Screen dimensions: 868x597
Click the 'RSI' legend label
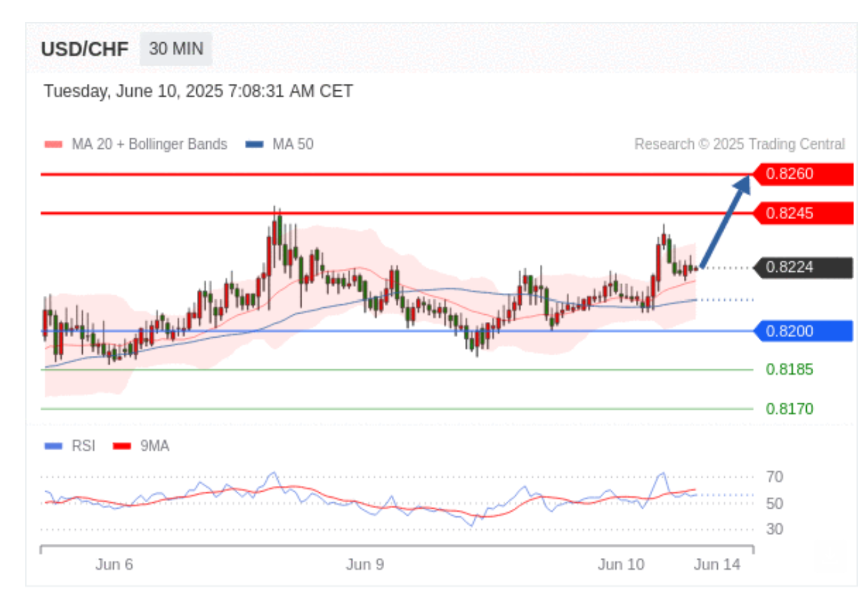click(x=83, y=446)
